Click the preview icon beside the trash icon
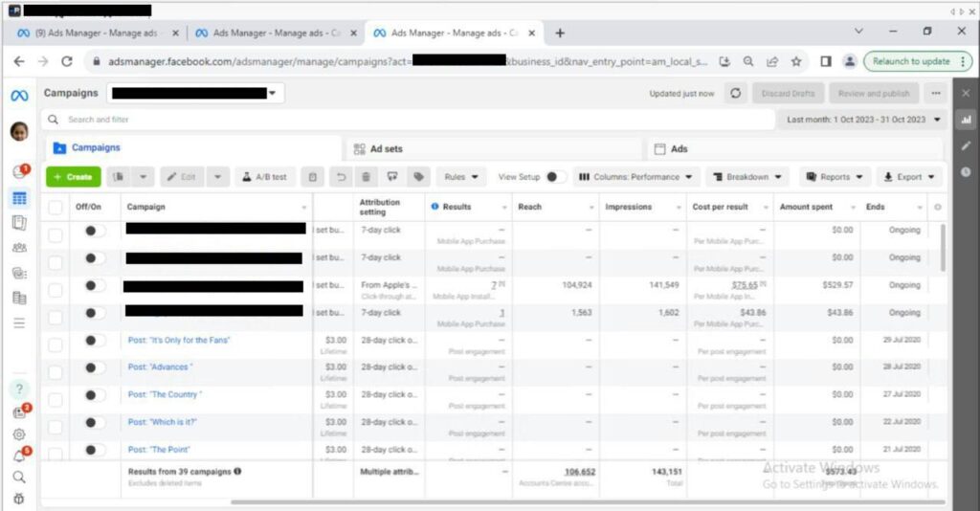This screenshot has height=511, width=980. tap(392, 177)
